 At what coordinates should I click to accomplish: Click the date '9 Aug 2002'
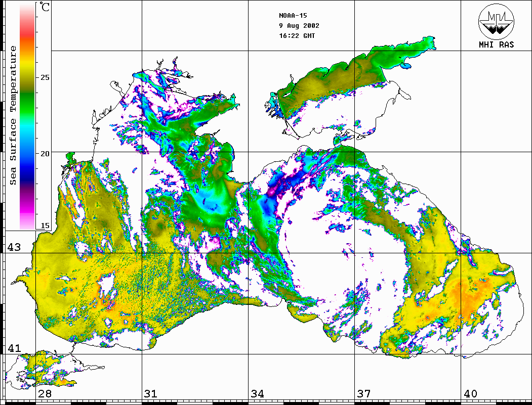(299, 26)
